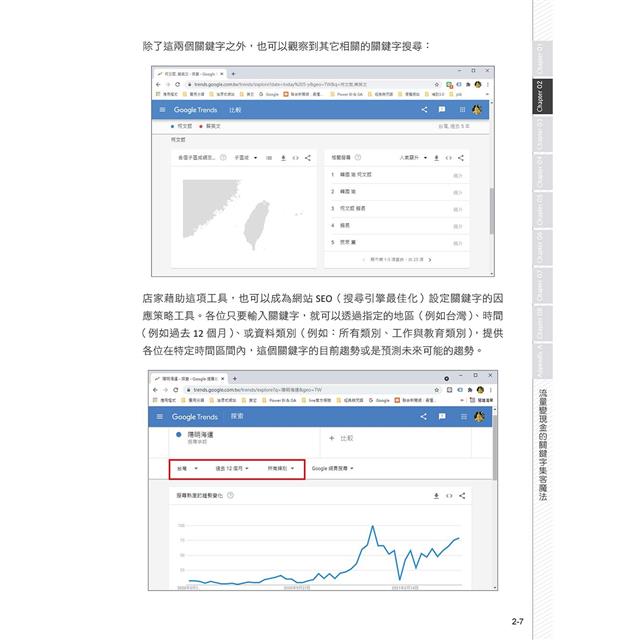Open feedback icon in the 探索 window's header

pos(442,416)
